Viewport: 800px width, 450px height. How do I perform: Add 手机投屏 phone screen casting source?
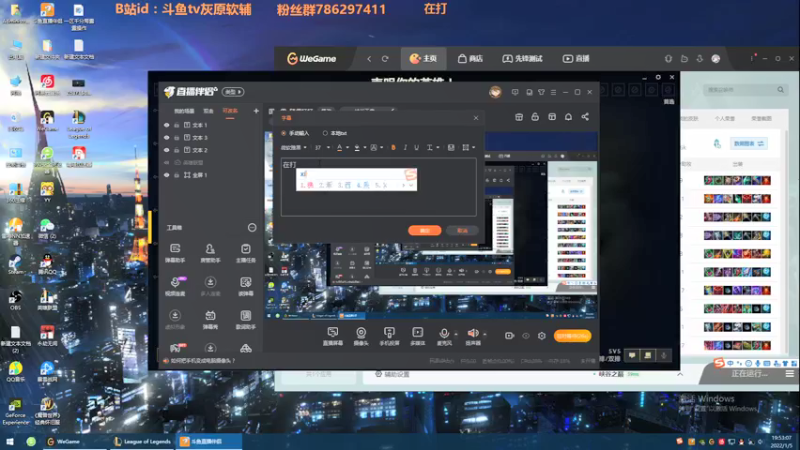389,337
